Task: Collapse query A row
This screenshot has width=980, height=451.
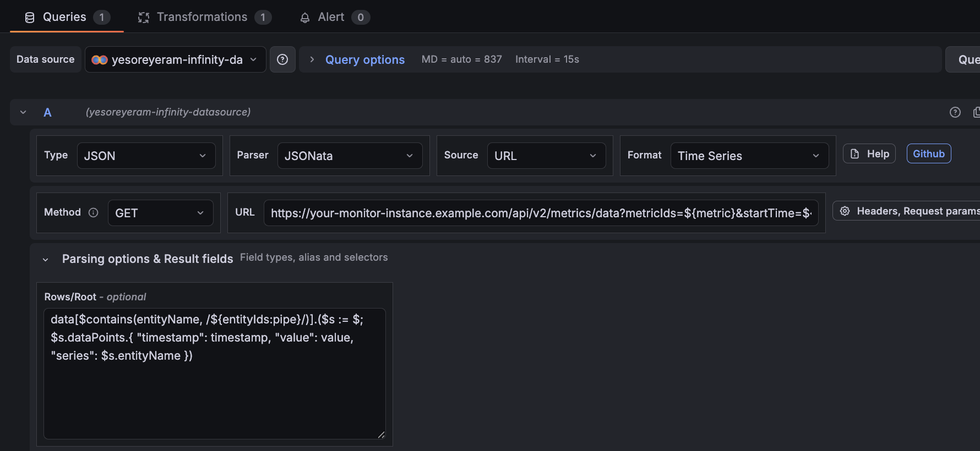Action: click(23, 112)
